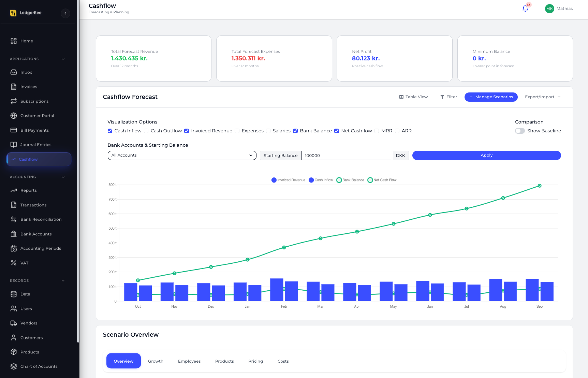
Task: Switch to the Overview scenario tab
Action: point(123,361)
